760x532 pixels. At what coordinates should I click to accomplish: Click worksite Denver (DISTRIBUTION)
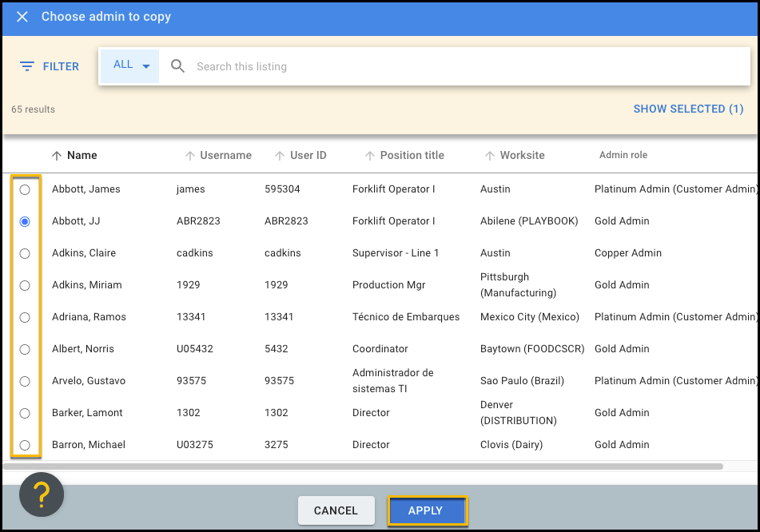point(519,413)
